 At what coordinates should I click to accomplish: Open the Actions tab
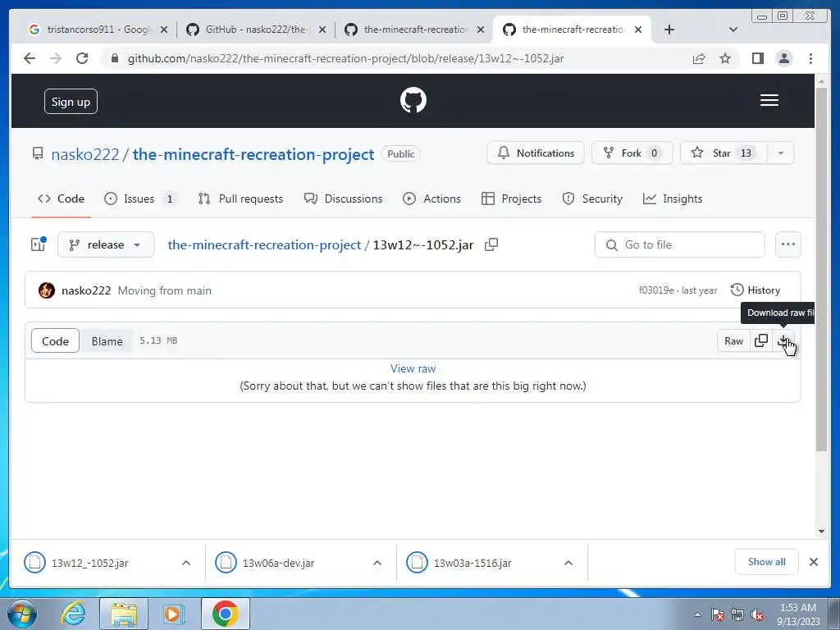pos(431,199)
